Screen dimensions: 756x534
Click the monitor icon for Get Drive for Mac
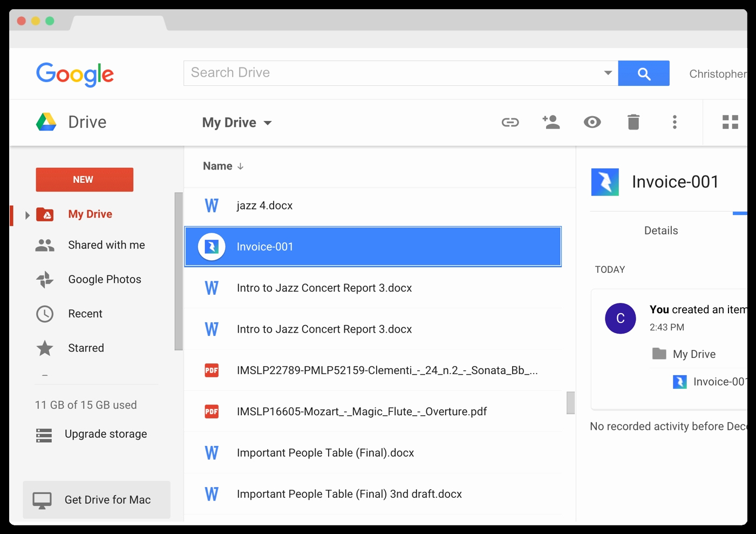point(42,501)
